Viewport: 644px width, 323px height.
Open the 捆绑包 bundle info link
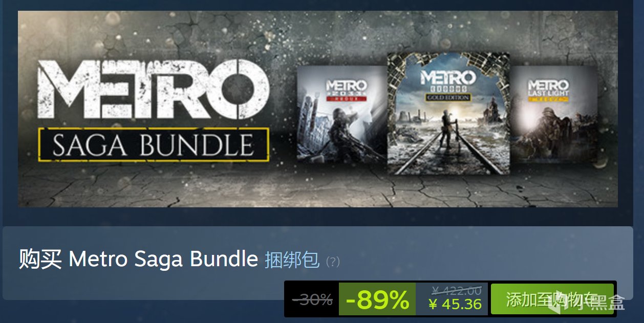(292, 260)
